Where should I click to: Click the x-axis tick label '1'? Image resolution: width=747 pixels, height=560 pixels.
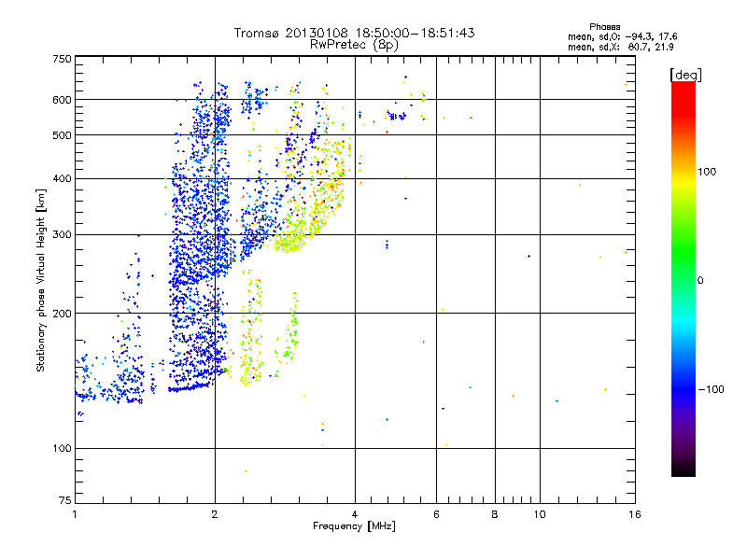[x=75, y=514]
